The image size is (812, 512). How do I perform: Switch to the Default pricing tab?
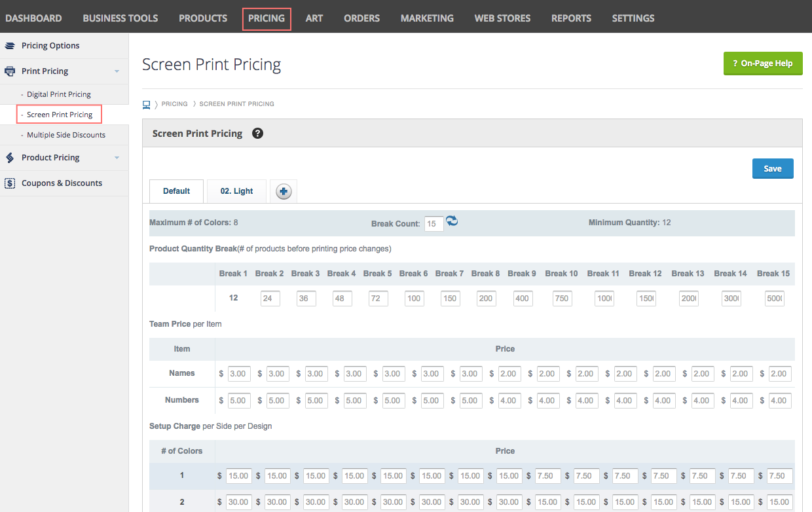[176, 191]
